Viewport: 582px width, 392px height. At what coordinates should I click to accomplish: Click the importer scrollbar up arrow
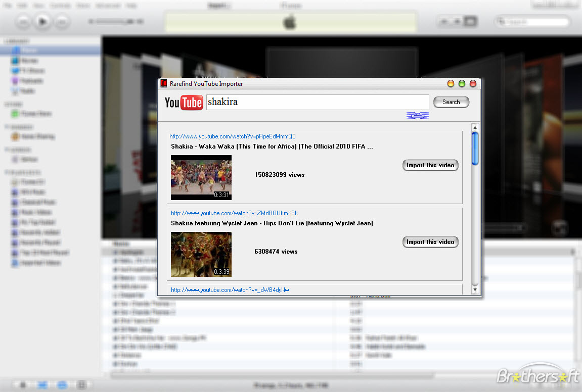click(475, 127)
